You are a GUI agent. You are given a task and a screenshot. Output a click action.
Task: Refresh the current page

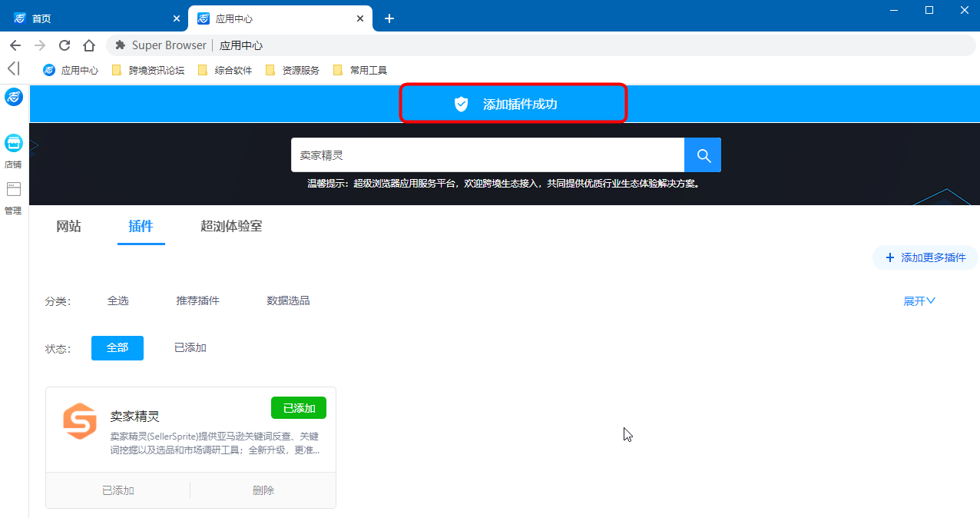point(64,45)
